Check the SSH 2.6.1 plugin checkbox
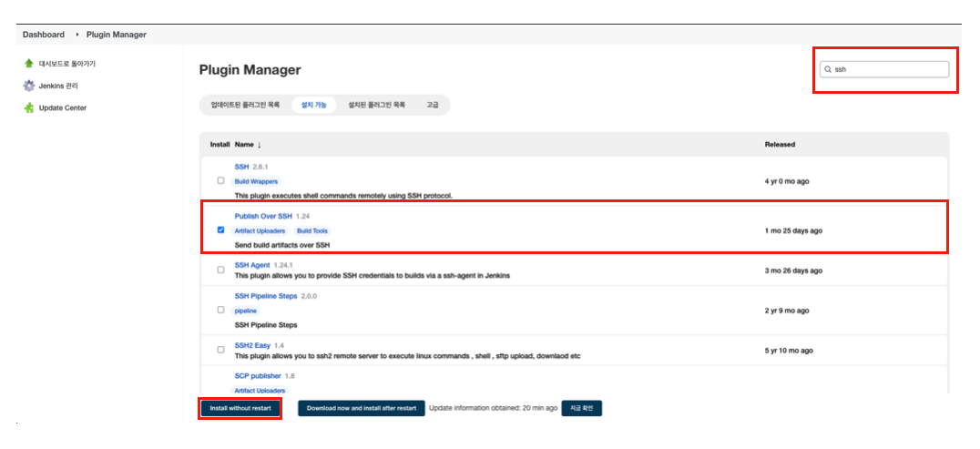980x449 pixels. pyautogui.click(x=220, y=180)
